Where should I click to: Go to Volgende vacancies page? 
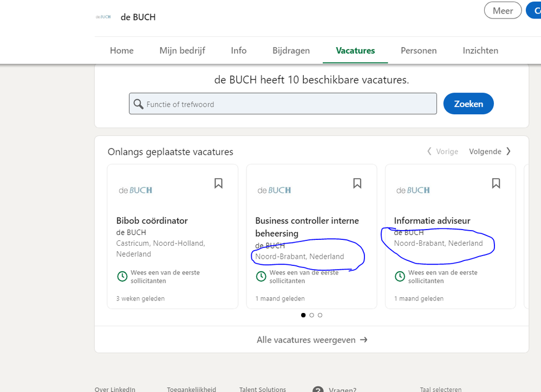(x=490, y=152)
